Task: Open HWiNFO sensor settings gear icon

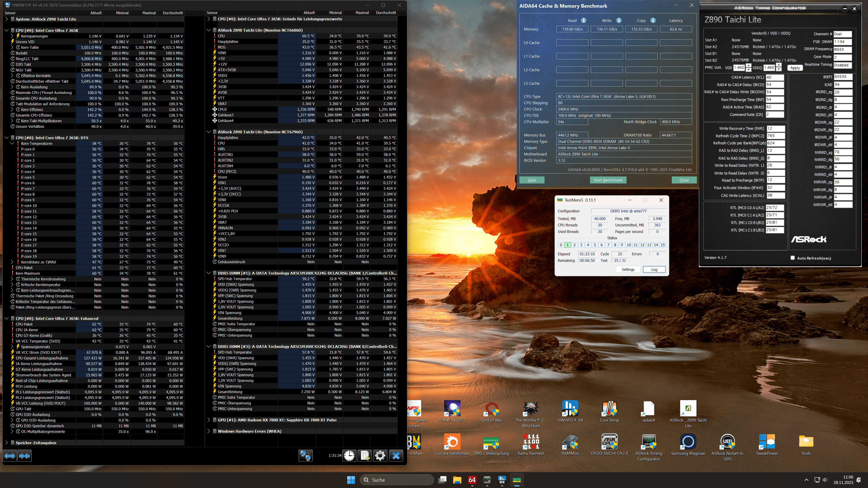Action: point(380,456)
